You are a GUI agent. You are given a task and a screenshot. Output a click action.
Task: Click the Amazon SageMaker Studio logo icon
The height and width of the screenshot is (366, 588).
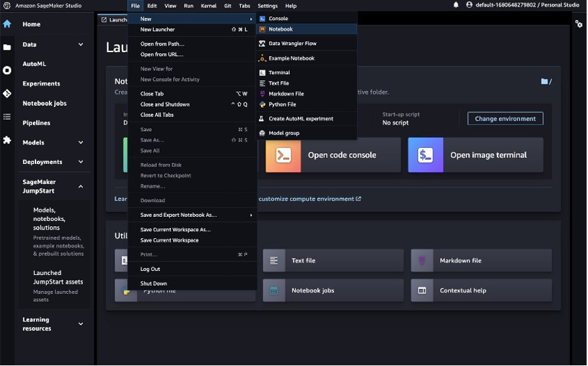(x=7, y=5)
